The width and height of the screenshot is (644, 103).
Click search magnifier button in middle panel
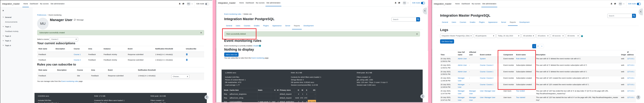[x=418, y=19]
